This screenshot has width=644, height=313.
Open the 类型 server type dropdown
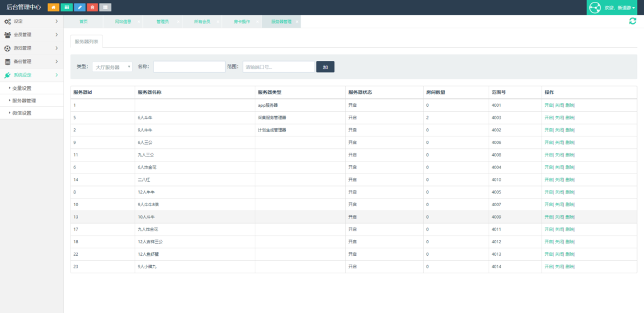tap(113, 67)
